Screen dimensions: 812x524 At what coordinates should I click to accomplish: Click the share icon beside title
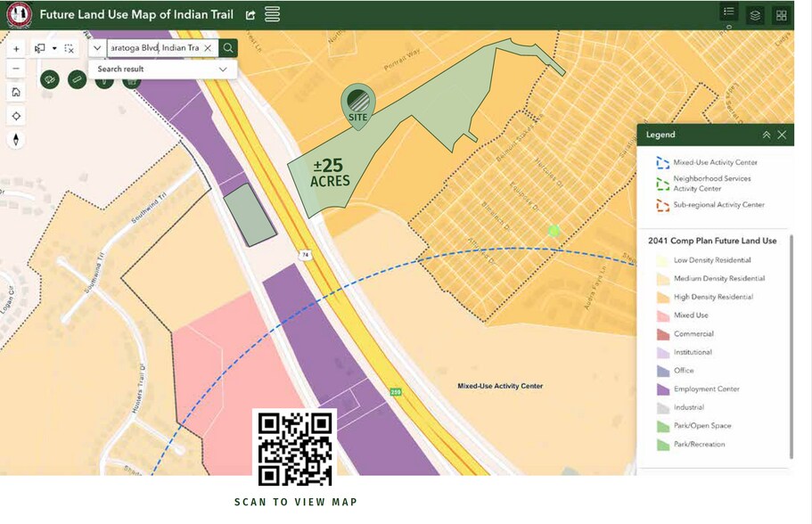(x=250, y=15)
